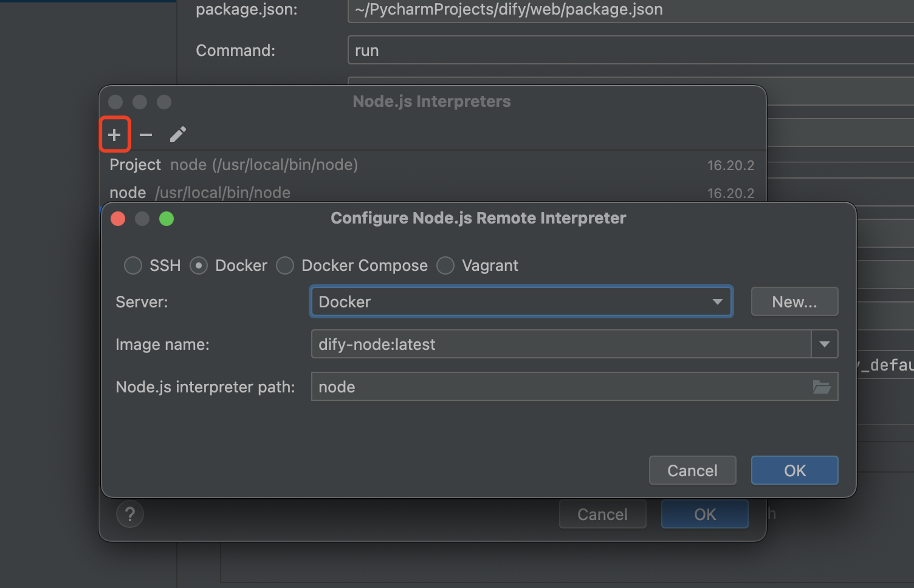
Task: Select the SSH radio button
Action: pyautogui.click(x=133, y=265)
